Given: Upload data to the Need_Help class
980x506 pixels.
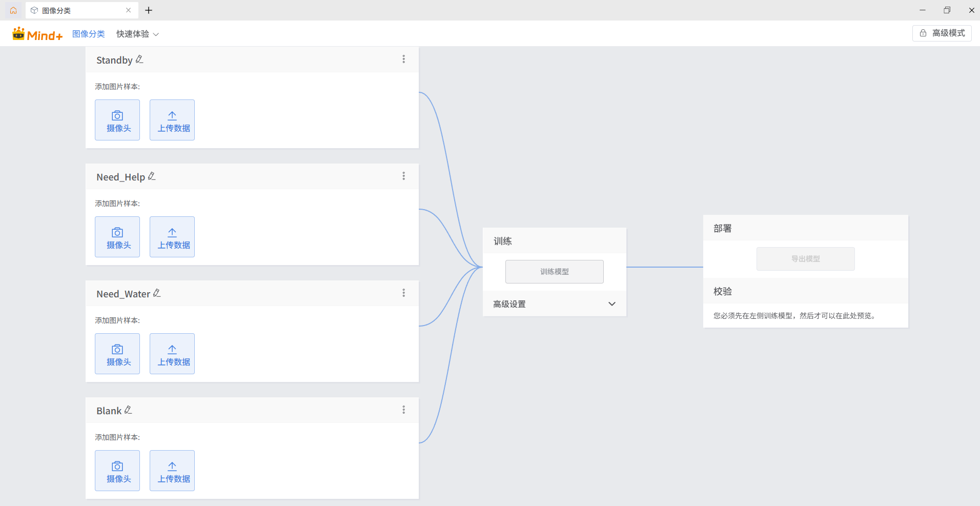Looking at the screenshot, I should point(172,237).
